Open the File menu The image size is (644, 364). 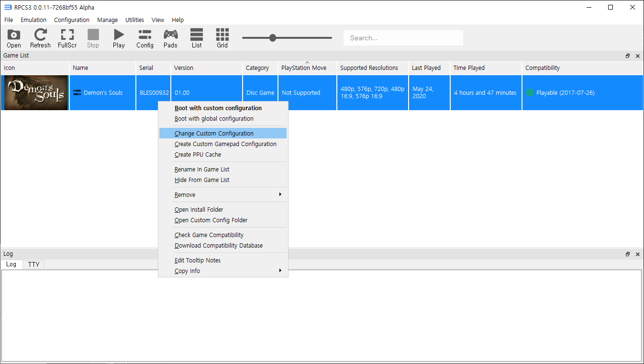pyautogui.click(x=9, y=20)
